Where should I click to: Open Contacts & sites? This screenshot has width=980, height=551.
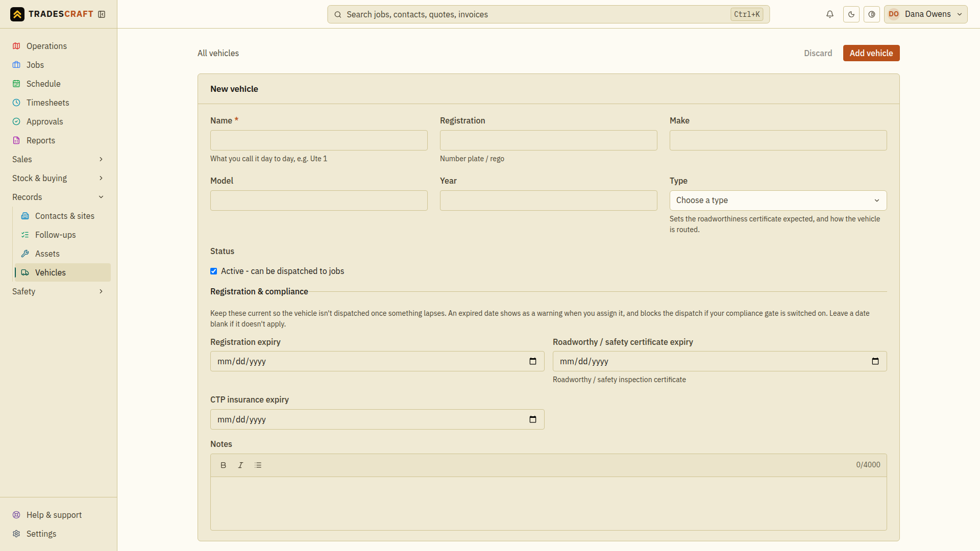click(x=63, y=216)
